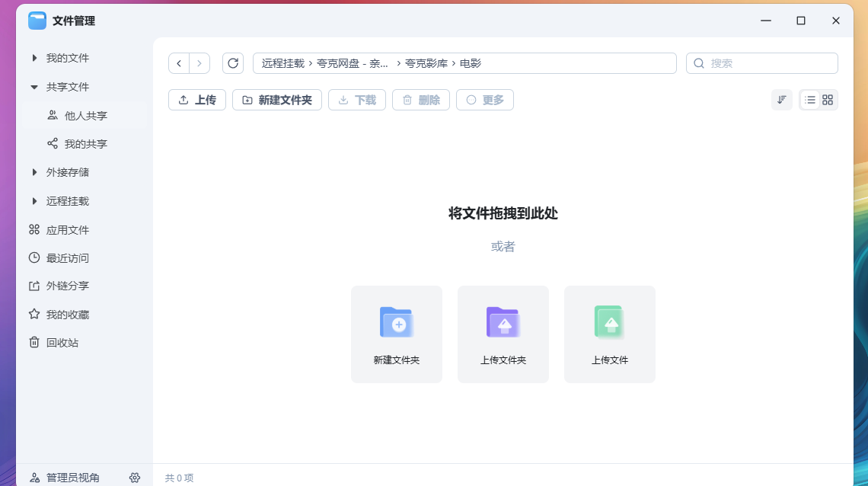Expand the 远程挂载 tree node

point(34,201)
